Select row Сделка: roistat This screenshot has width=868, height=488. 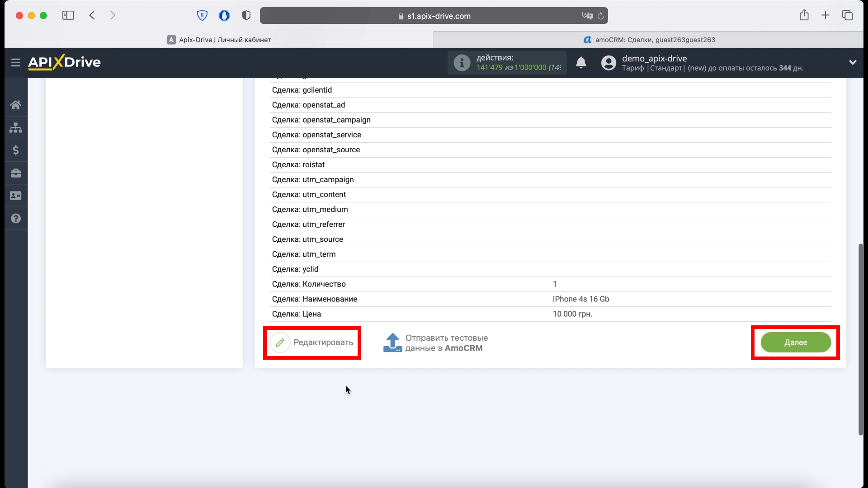point(550,164)
